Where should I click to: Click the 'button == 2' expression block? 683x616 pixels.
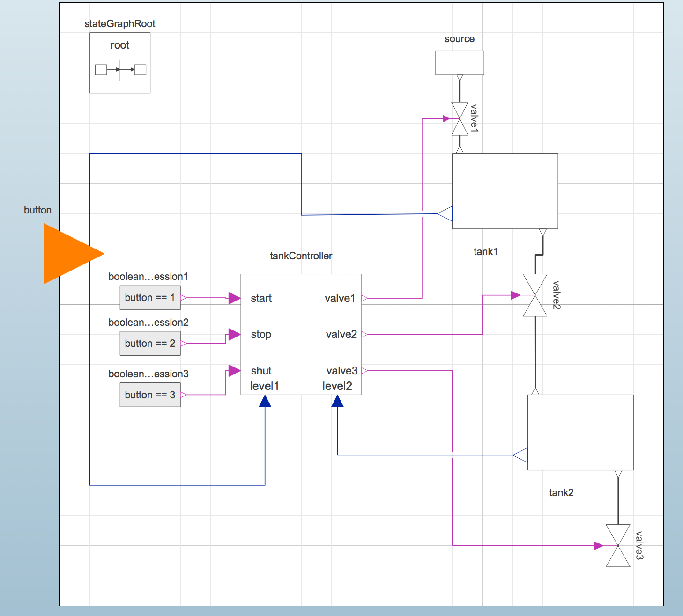pos(150,344)
